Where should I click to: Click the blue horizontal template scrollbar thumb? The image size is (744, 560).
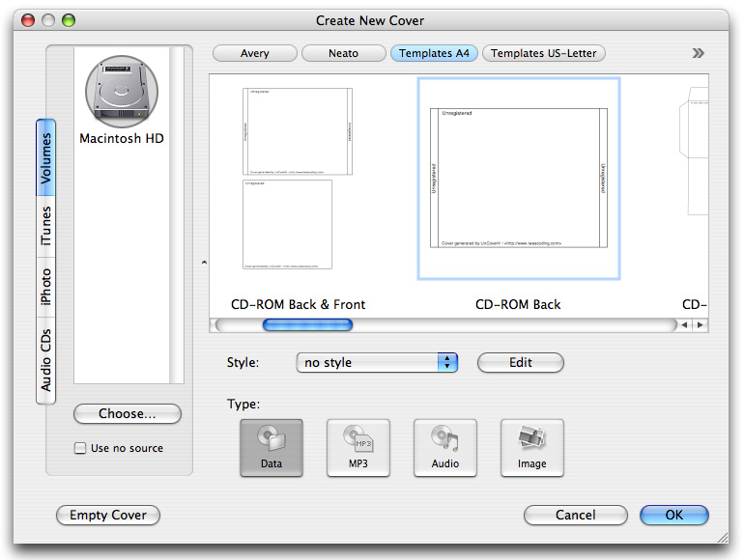click(307, 324)
